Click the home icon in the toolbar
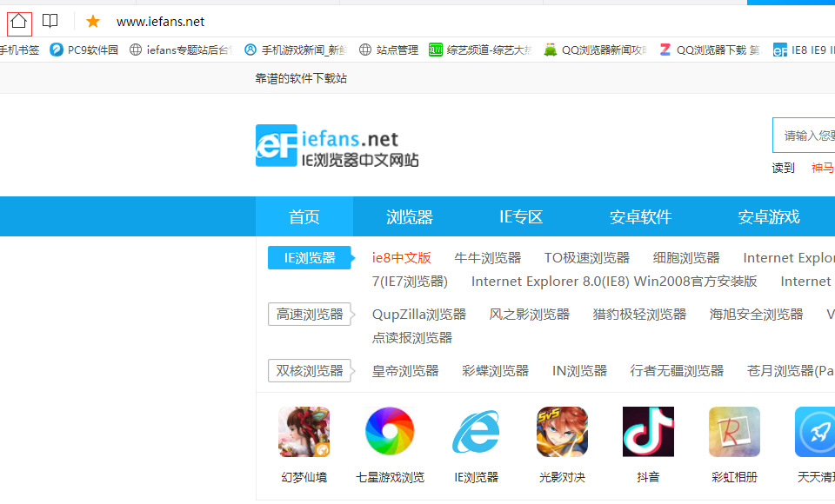The image size is (835, 504). coord(18,21)
